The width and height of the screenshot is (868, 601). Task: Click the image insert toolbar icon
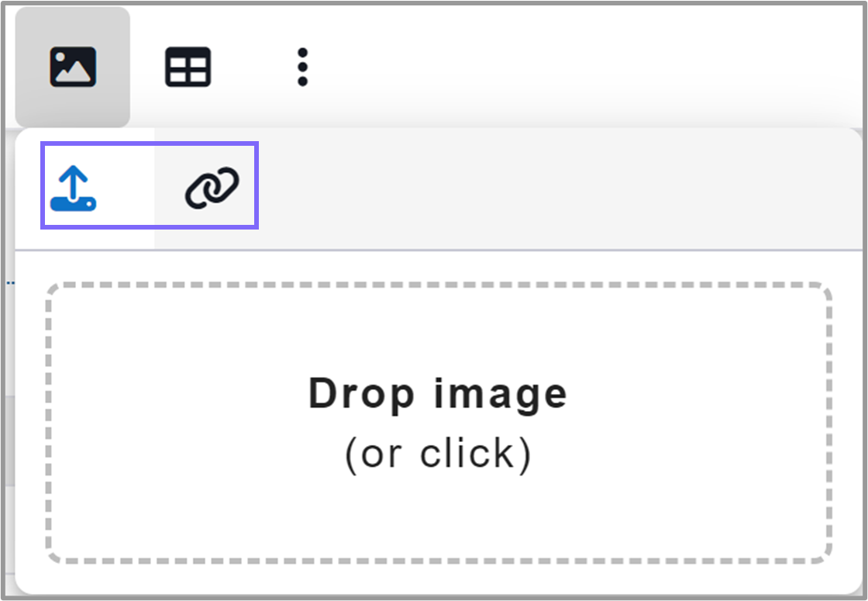73,67
